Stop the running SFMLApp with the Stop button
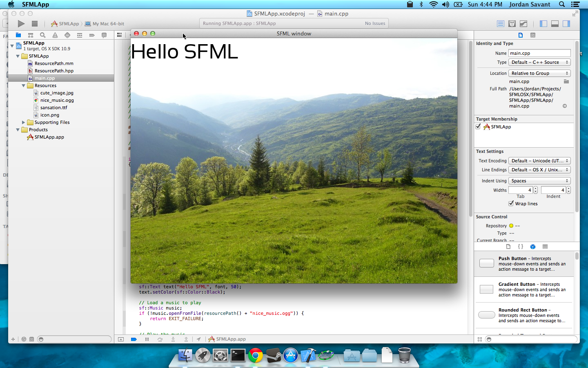The height and width of the screenshot is (368, 588). tap(35, 24)
